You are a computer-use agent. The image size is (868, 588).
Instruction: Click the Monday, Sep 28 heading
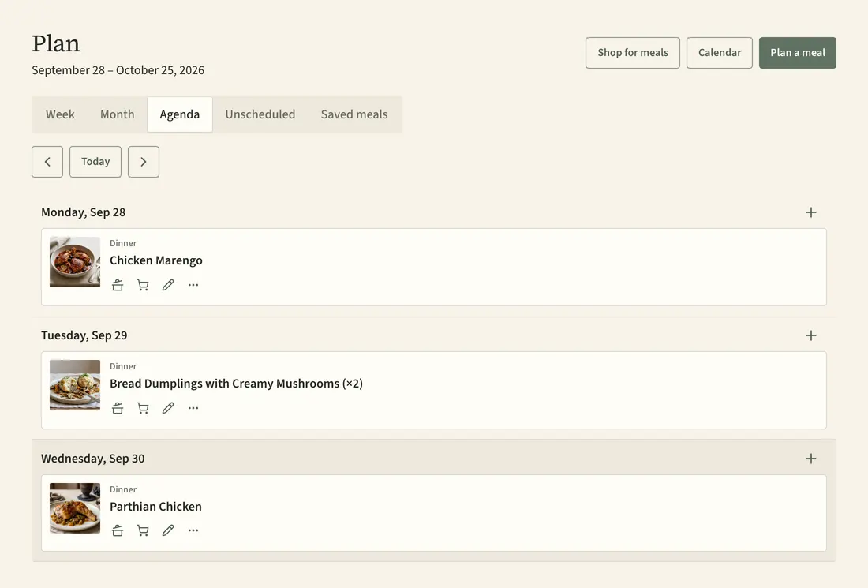[x=83, y=212]
